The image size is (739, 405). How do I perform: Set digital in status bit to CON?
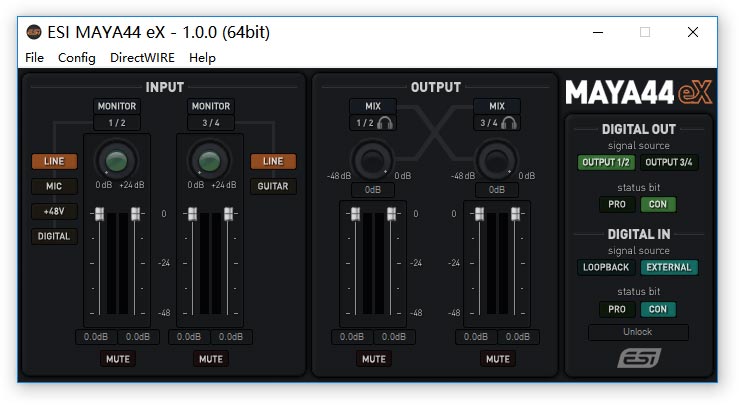click(x=658, y=309)
